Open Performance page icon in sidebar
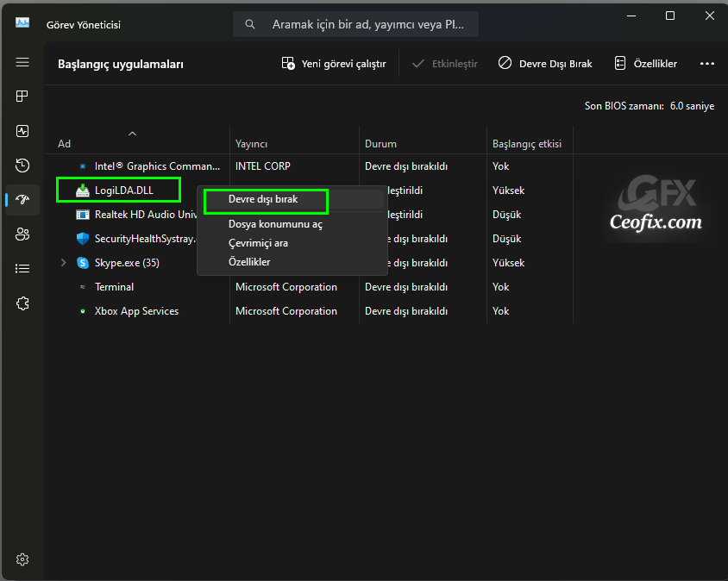This screenshot has width=728, height=581. point(22,131)
